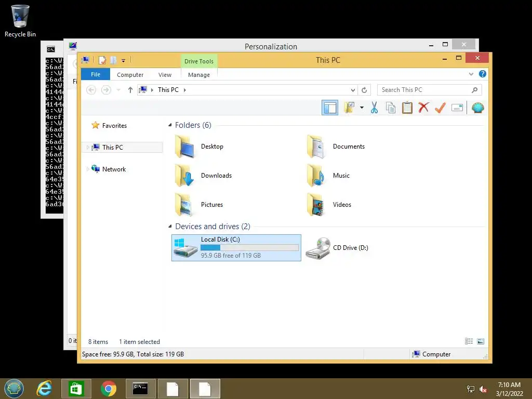532x399 pixels.
Task: Select This PC in the navigation pane
Action: click(x=113, y=147)
